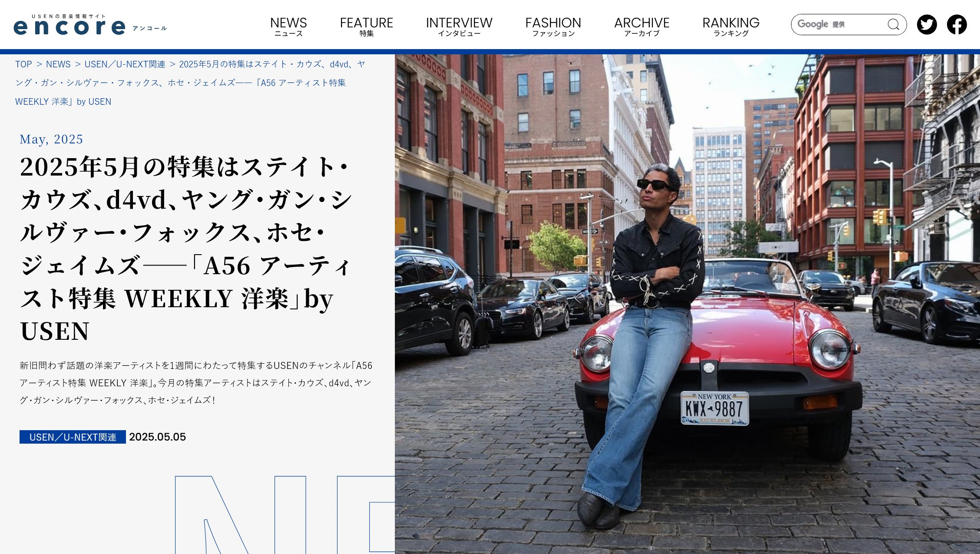Open the FEATURE menu item
This screenshot has height=554, width=980.
coord(366,26)
